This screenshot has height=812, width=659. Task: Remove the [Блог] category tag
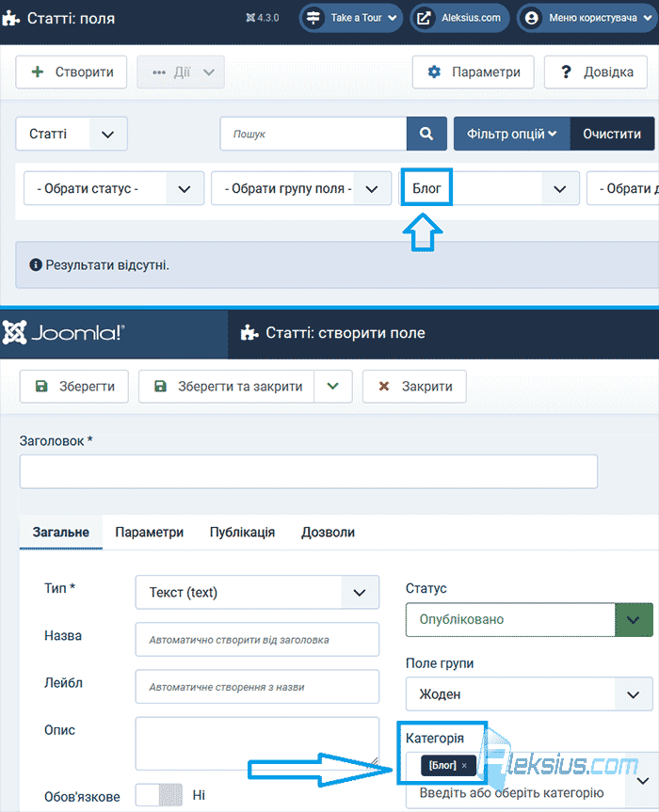pos(464,765)
